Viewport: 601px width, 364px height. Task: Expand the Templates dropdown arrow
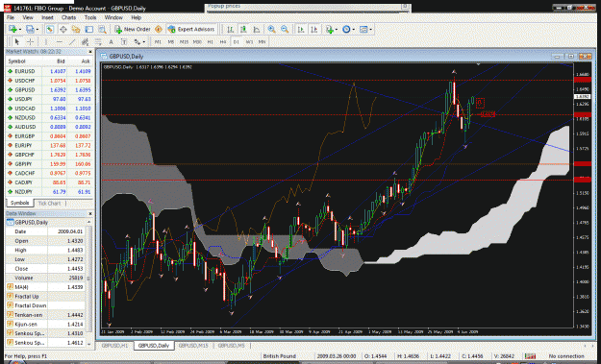[x=370, y=29]
